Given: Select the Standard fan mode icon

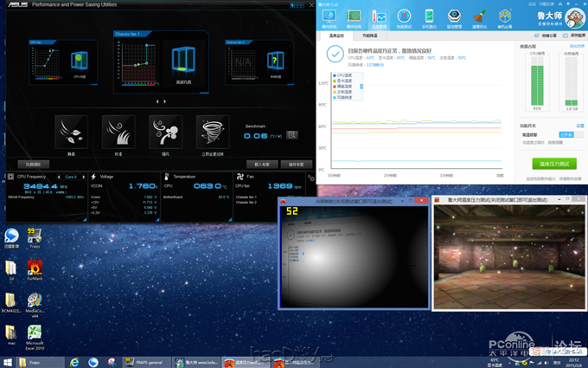Looking at the screenshot, I should (118, 132).
